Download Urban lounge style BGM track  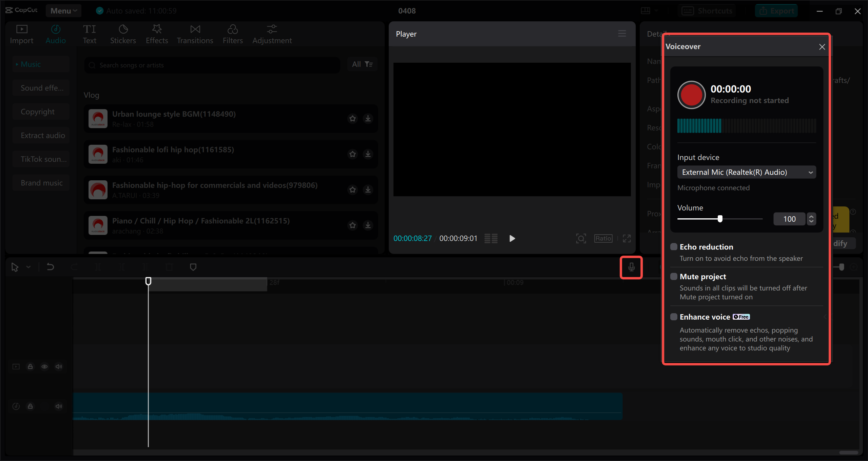[368, 118]
